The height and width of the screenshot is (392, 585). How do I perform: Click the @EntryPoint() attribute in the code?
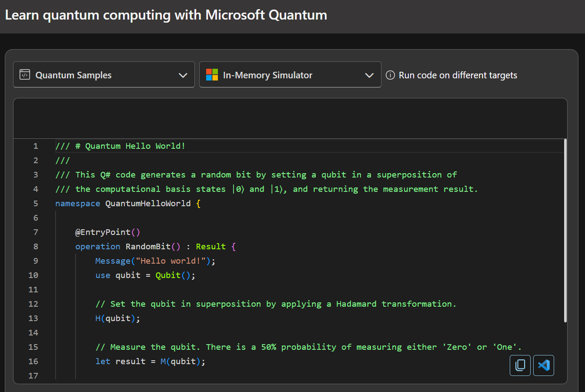coord(107,232)
